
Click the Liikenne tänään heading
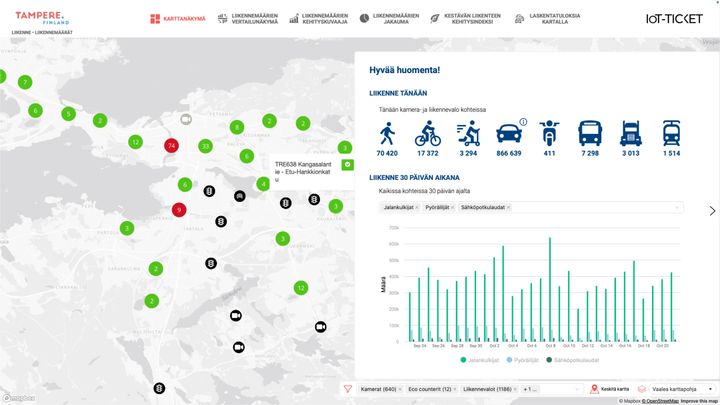398,93
